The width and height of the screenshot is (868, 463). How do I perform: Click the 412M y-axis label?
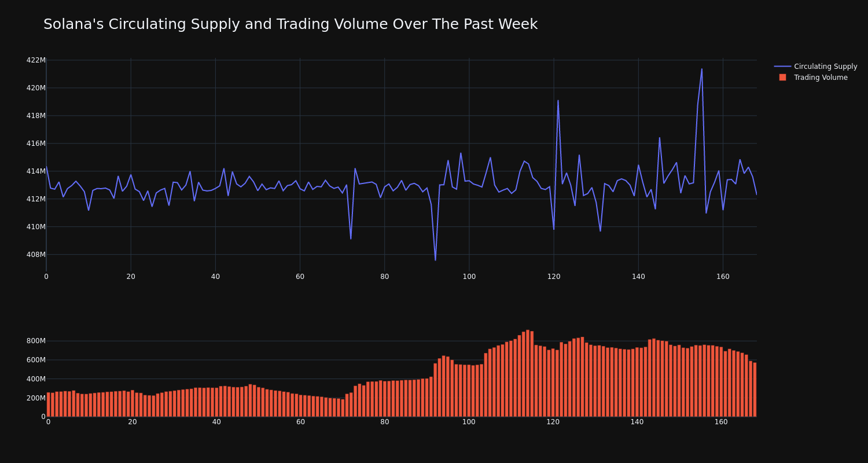point(36,199)
